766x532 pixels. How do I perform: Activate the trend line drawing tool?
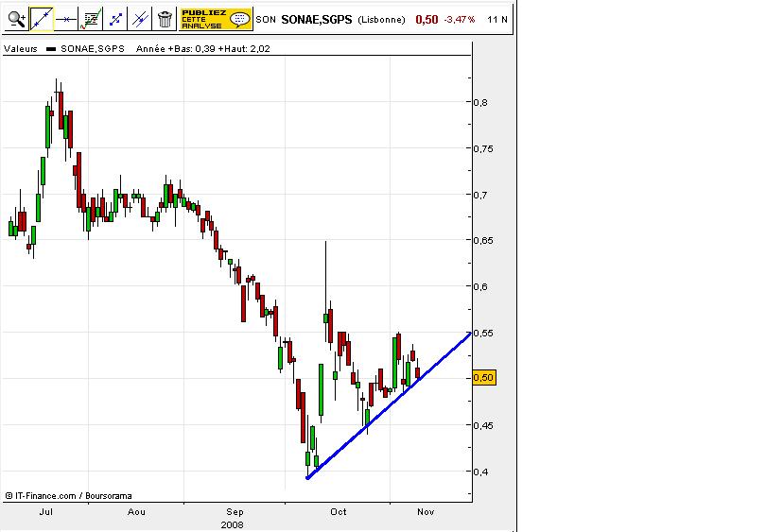[42, 19]
